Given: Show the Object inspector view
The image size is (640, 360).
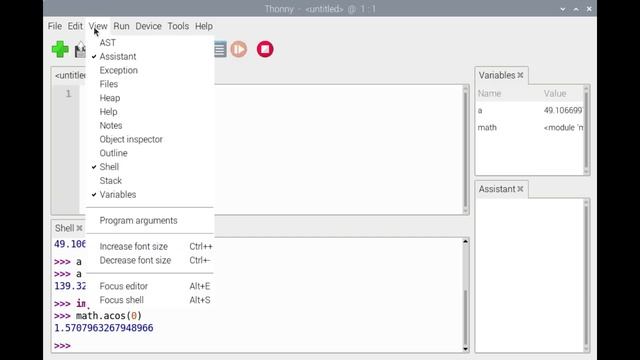Looking at the screenshot, I should 131,139.
